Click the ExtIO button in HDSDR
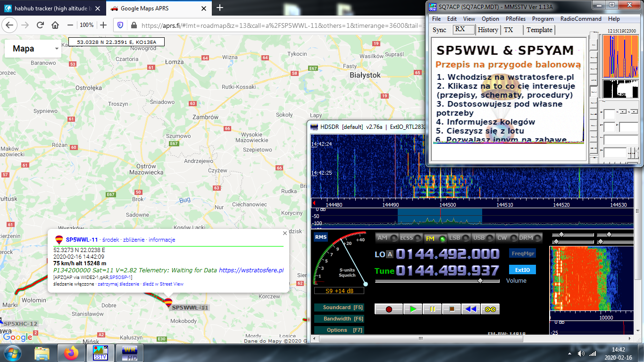This screenshot has width=644, height=362. click(522, 270)
